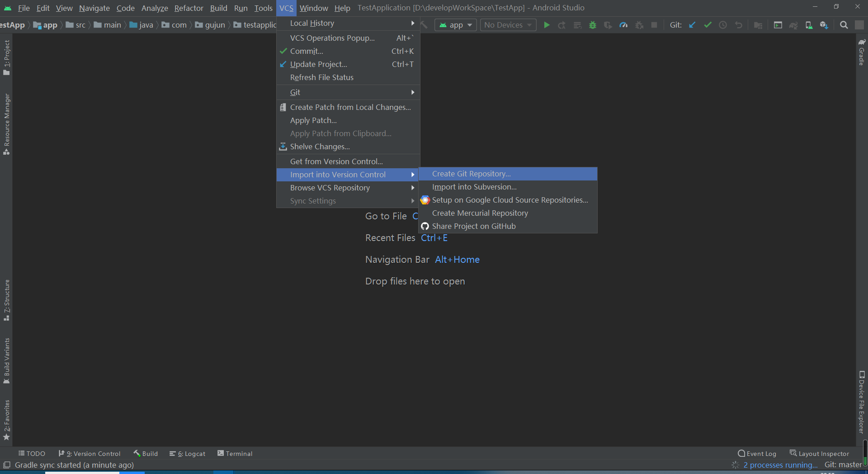
Task: Select Import into Subversion...
Action: [x=508, y=187]
